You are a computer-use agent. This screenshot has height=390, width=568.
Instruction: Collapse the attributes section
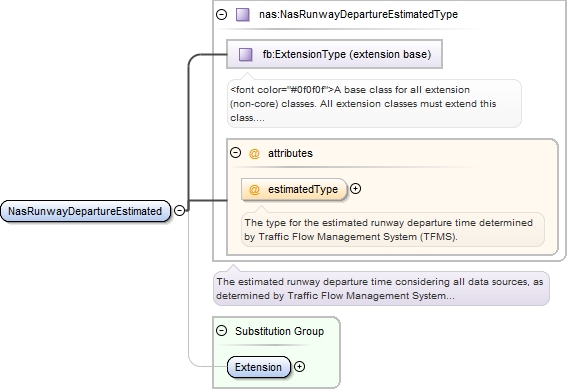[235, 152]
